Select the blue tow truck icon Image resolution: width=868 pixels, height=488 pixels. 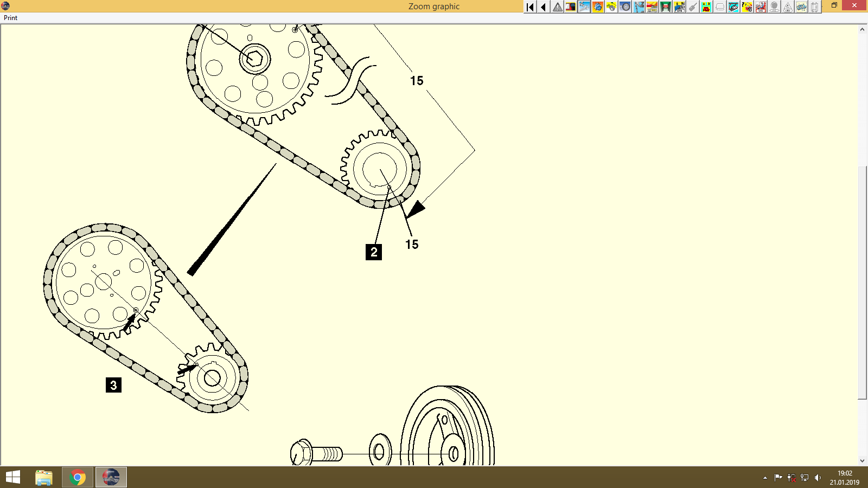[679, 7]
